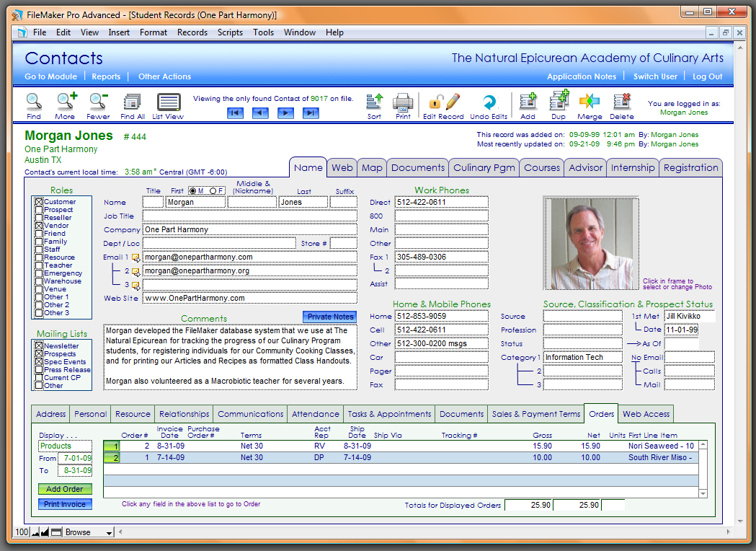This screenshot has height=551, width=756.
Task: Click the Print Invoice button
Action: point(65,504)
